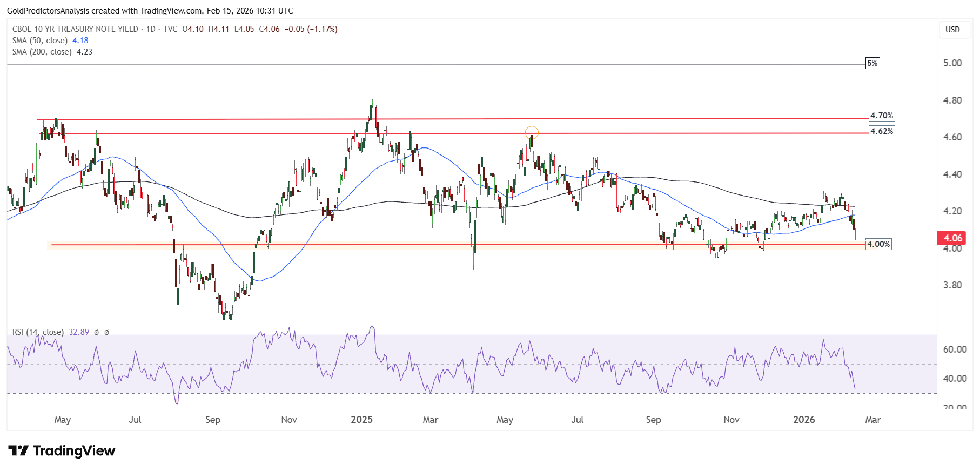
Task: Click the TradingView logo icon
Action: 18,450
